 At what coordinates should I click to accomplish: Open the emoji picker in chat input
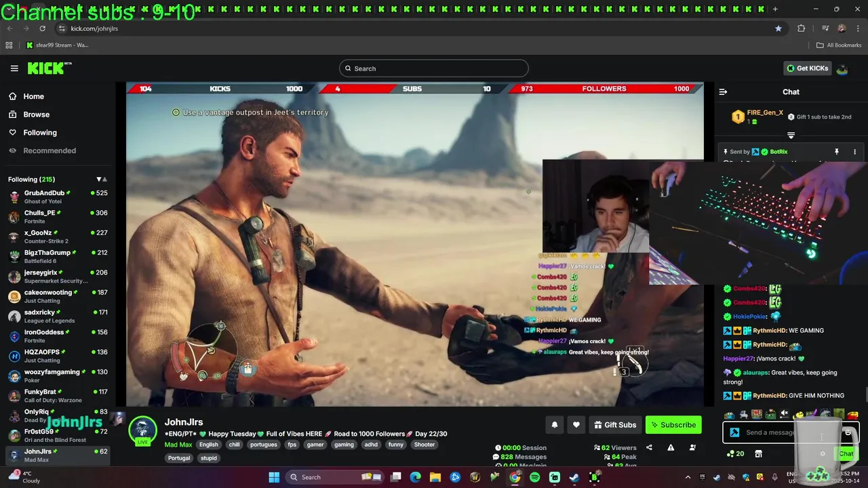(848, 432)
